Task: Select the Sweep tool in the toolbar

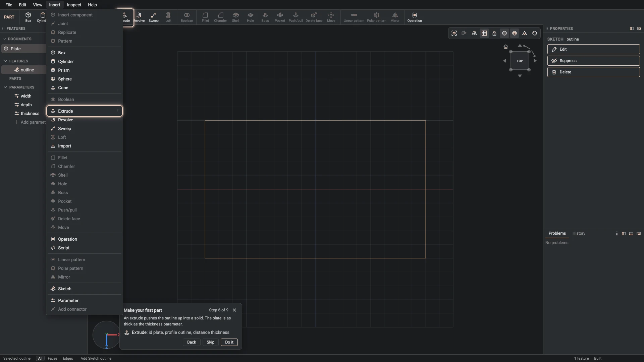Action: point(154,17)
